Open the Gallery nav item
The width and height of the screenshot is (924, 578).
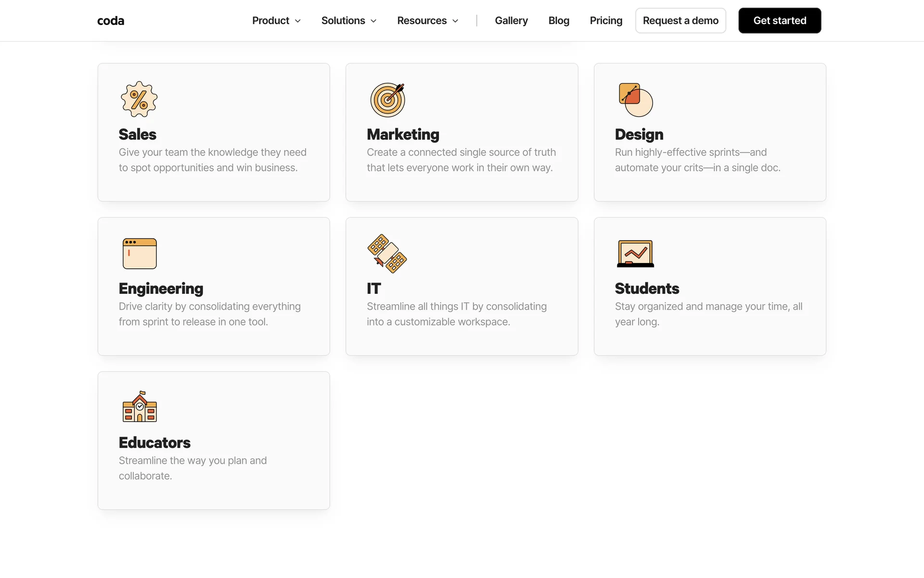(511, 21)
